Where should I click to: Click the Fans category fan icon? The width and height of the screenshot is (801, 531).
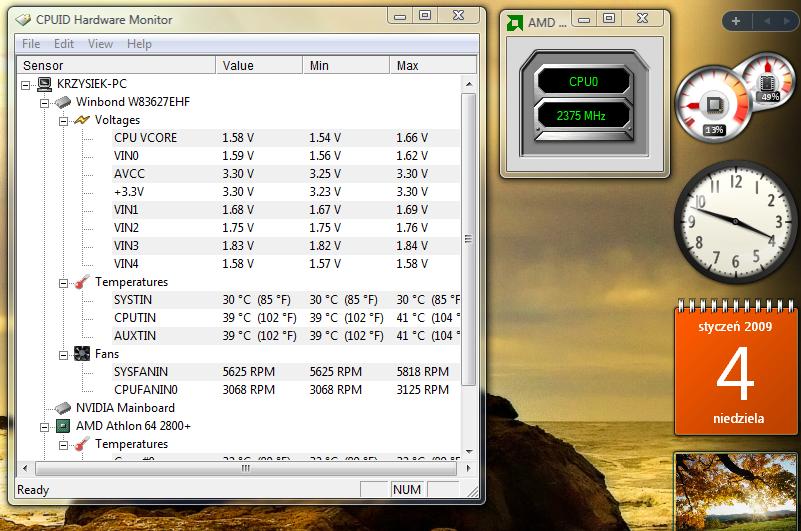click(x=82, y=354)
